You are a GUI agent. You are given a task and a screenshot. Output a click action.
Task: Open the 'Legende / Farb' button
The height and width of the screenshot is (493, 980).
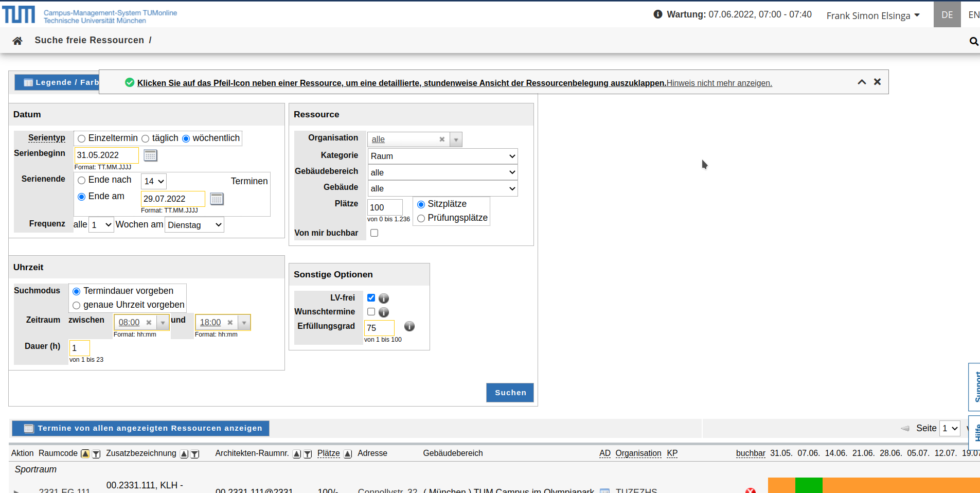[x=57, y=82]
